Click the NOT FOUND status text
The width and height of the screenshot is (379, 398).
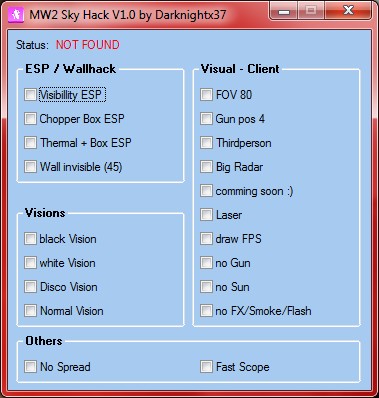coord(87,45)
